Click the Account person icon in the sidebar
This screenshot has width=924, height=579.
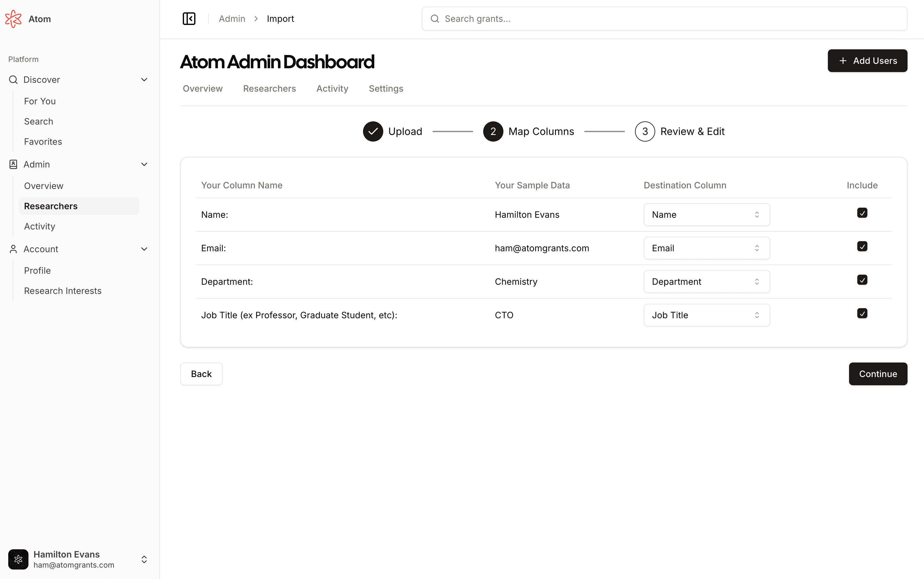[13, 249]
